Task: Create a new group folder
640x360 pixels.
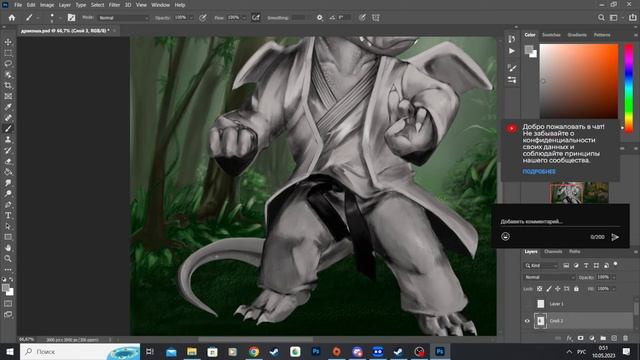Action: (603, 338)
